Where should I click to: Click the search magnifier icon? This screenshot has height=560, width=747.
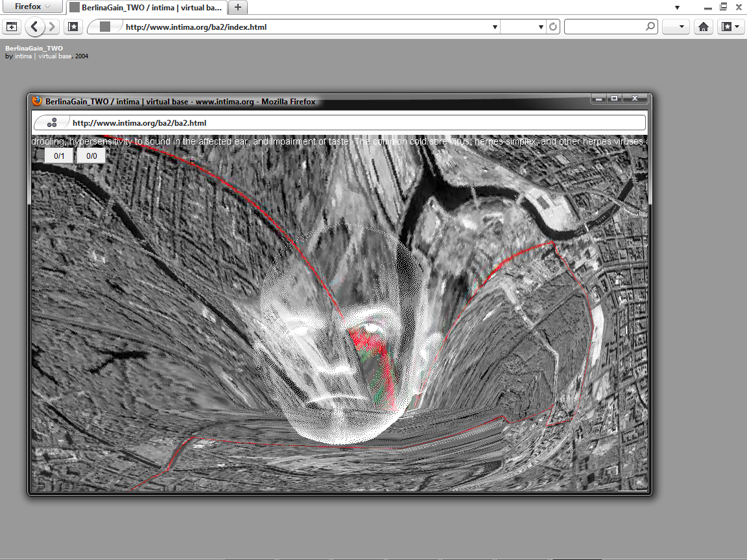click(x=650, y=27)
